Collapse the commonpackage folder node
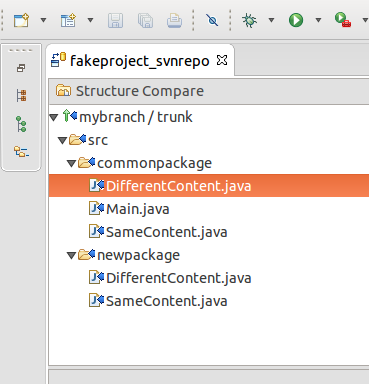 pos(71,163)
